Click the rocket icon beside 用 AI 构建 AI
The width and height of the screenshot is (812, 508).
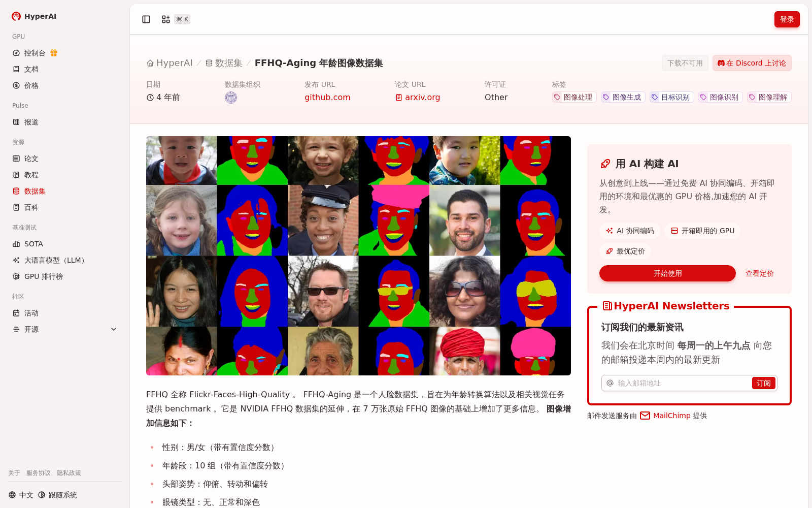(605, 164)
